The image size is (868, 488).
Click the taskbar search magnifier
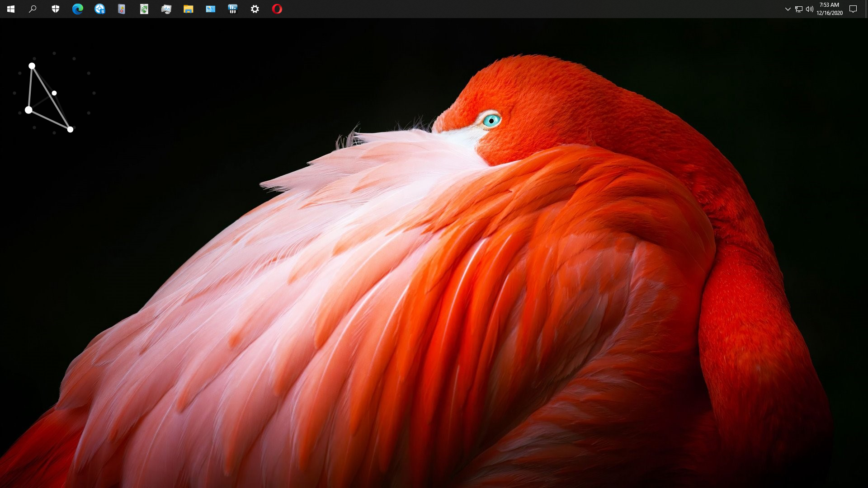coord(33,9)
